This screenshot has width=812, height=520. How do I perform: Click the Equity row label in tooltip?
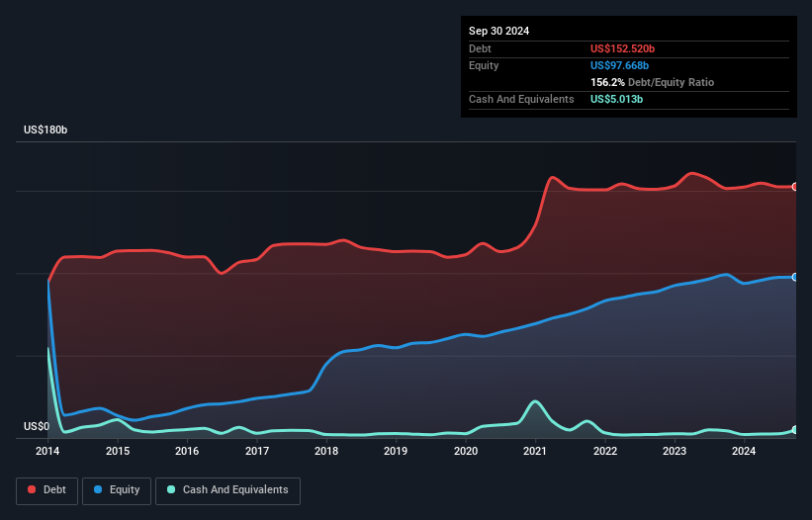[x=484, y=65]
